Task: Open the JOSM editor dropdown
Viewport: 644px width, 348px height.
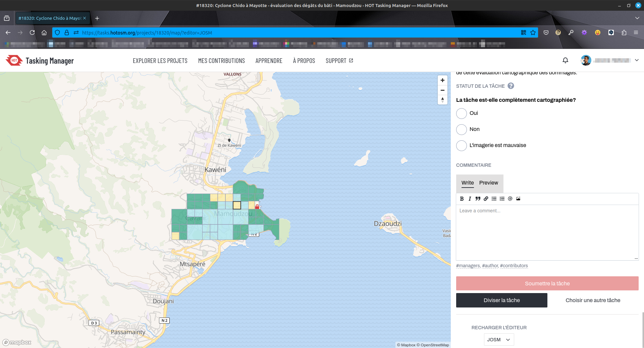Action: click(x=499, y=340)
